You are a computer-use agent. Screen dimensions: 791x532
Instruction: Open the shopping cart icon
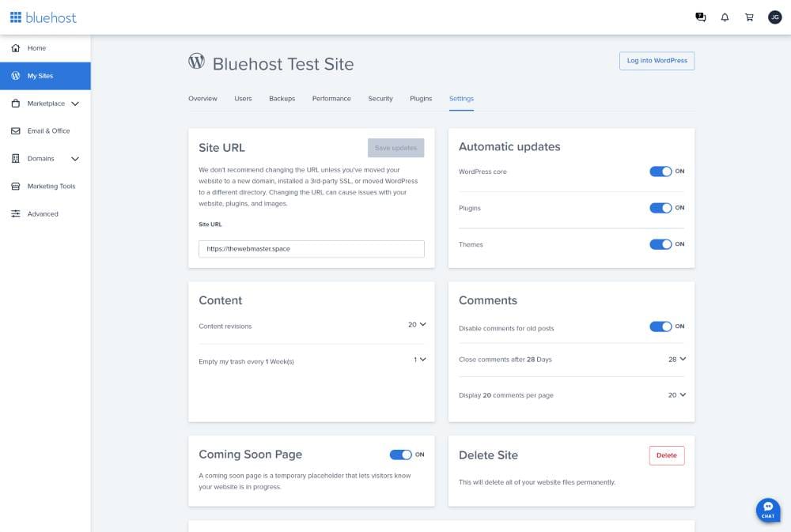pyautogui.click(x=748, y=16)
